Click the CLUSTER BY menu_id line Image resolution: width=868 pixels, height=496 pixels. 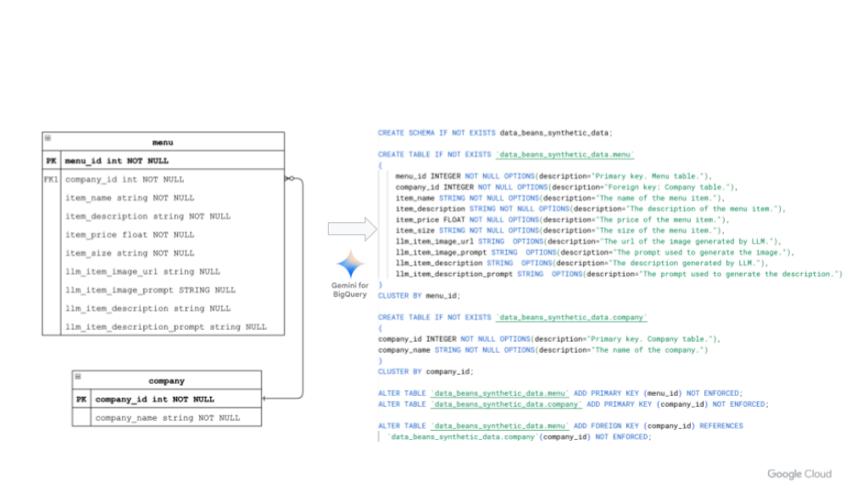coord(419,296)
